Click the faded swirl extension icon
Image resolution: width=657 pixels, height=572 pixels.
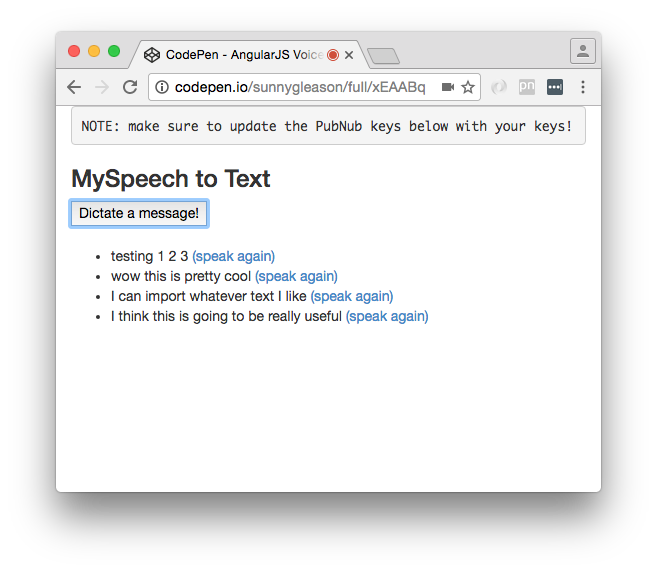(499, 87)
